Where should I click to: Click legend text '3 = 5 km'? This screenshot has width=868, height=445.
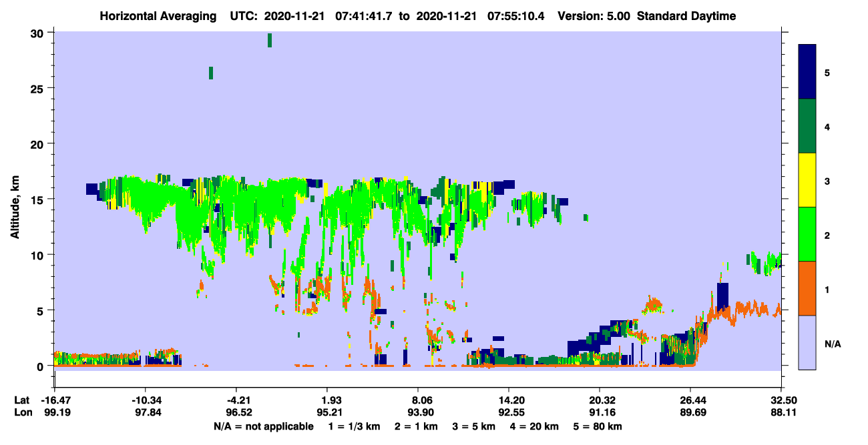click(474, 426)
